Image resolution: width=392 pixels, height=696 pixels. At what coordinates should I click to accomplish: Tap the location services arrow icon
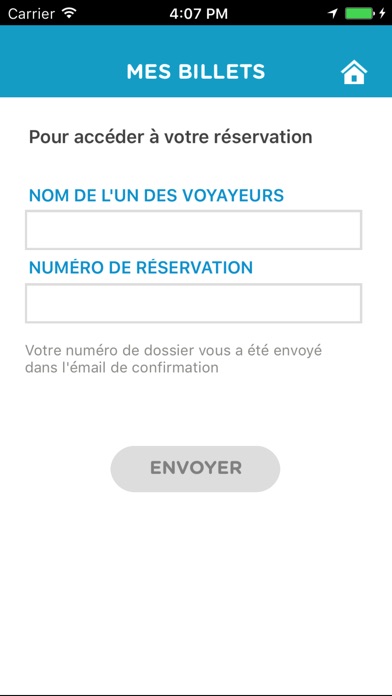click(333, 14)
